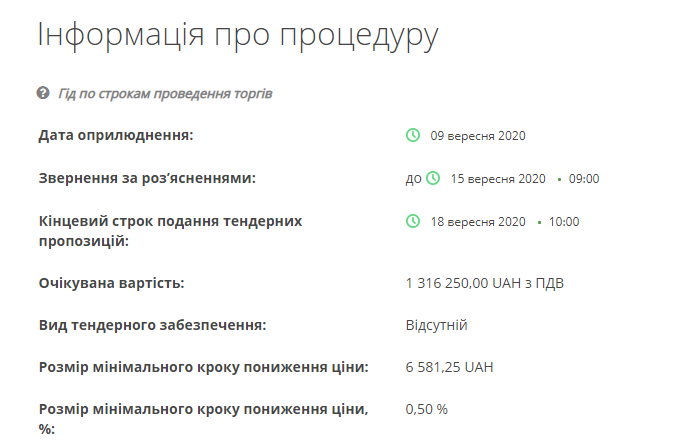The height and width of the screenshot is (443, 677).
Task: Click clock icon beside 15 вересня 2020
Action: tap(433, 178)
